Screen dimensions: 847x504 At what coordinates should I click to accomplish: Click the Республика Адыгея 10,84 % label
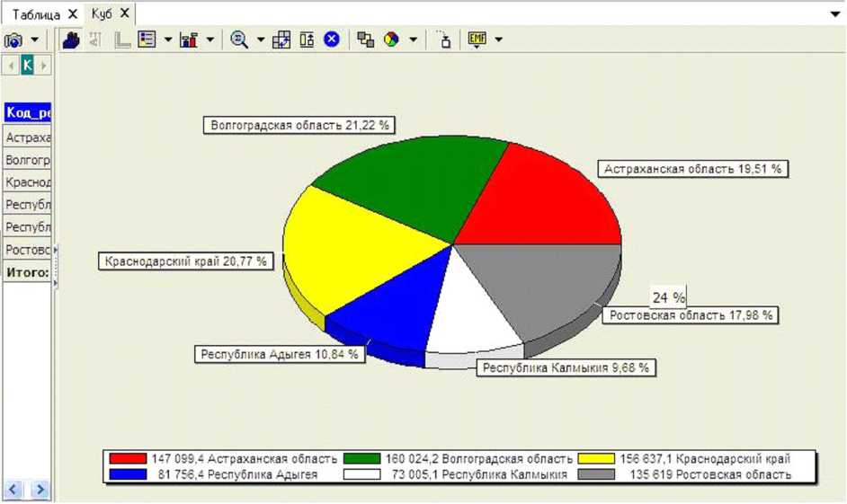(x=280, y=355)
